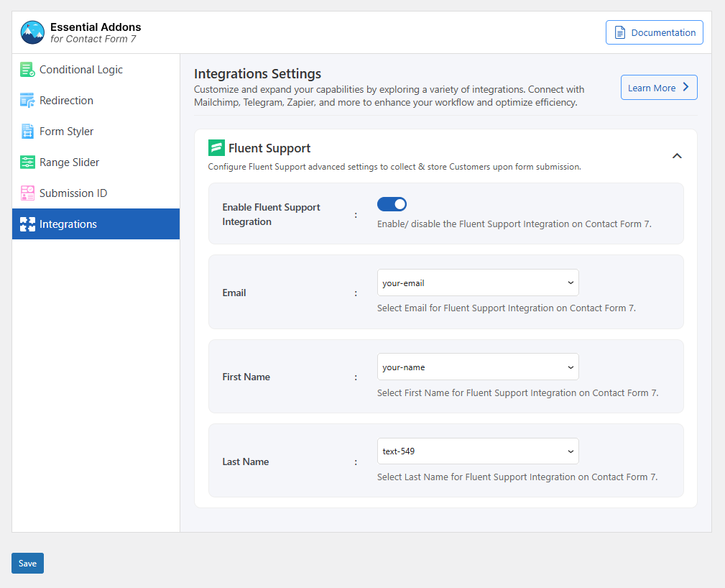Open the Last Name field dropdown
The width and height of the screenshot is (725, 588).
pos(478,451)
